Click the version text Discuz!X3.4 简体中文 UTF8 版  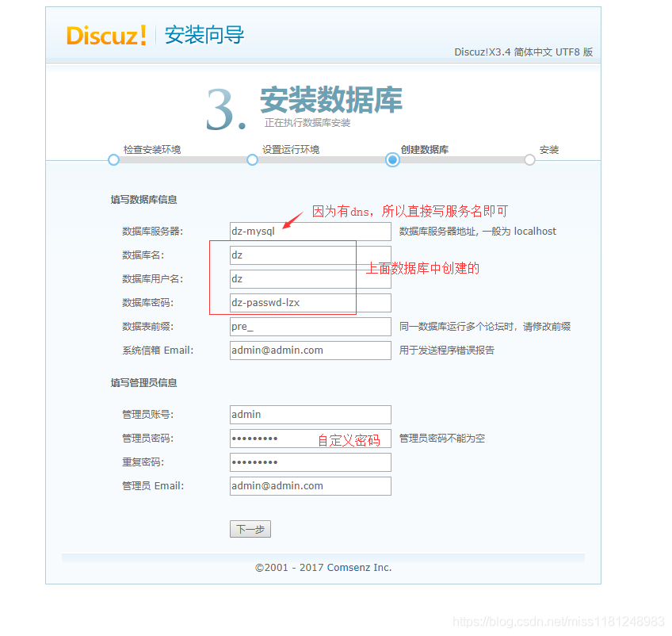tap(524, 52)
